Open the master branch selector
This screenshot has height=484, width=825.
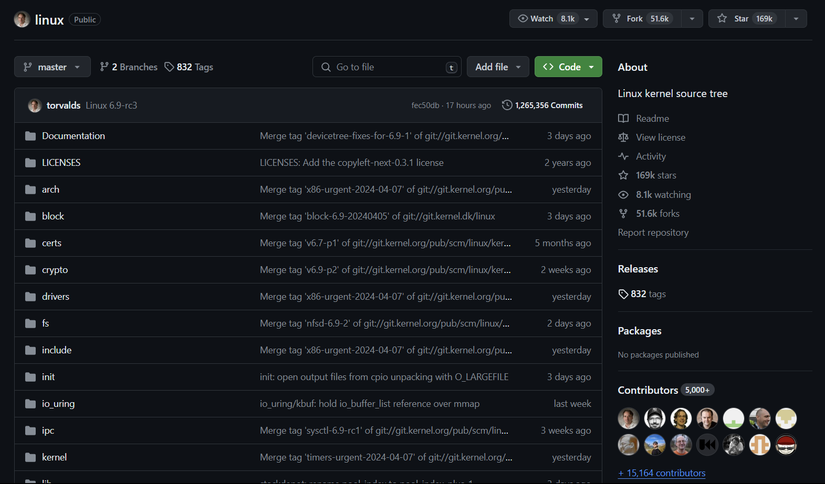pos(52,67)
